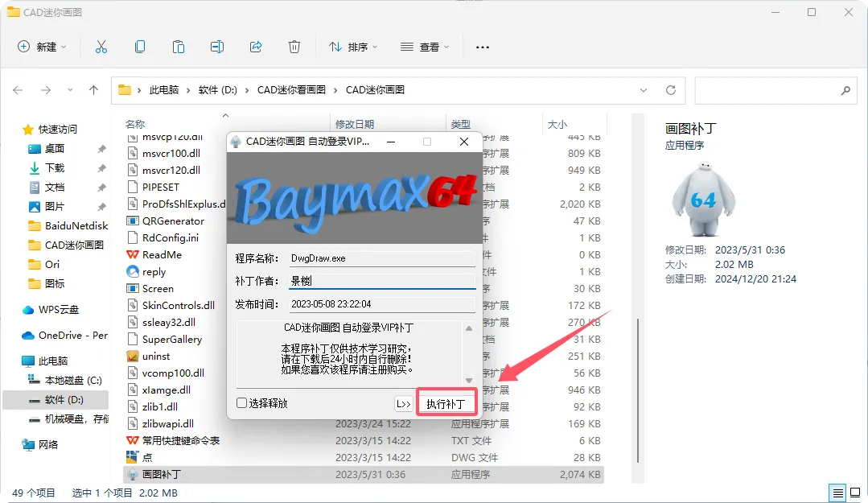
Task: Click the Cut scissors icon in toolbar
Action: (x=101, y=47)
